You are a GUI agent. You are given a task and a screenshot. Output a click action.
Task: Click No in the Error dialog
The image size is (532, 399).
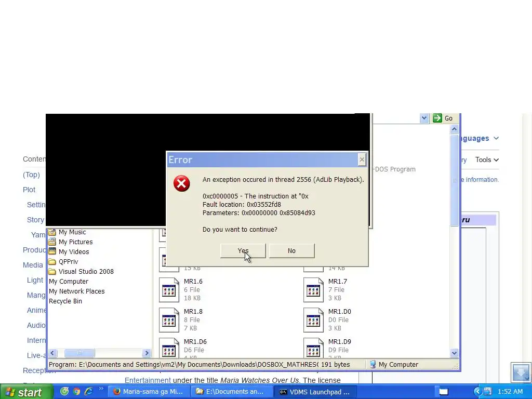292,251
